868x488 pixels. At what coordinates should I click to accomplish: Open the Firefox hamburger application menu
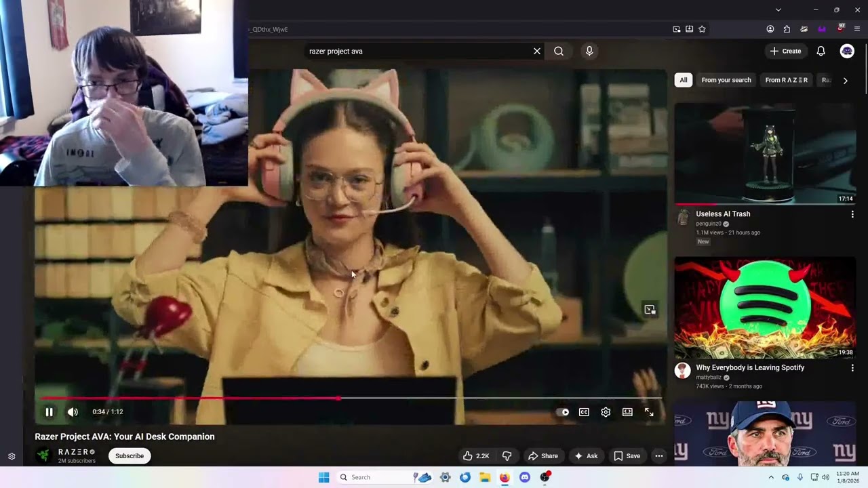(x=857, y=29)
